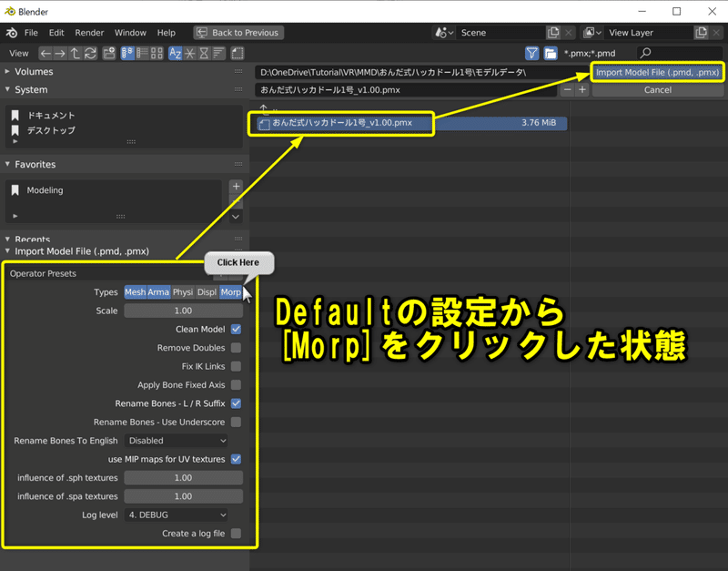Enable Apply Bone Fixed Axis checkbox
728x571 pixels.
[236, 384]
